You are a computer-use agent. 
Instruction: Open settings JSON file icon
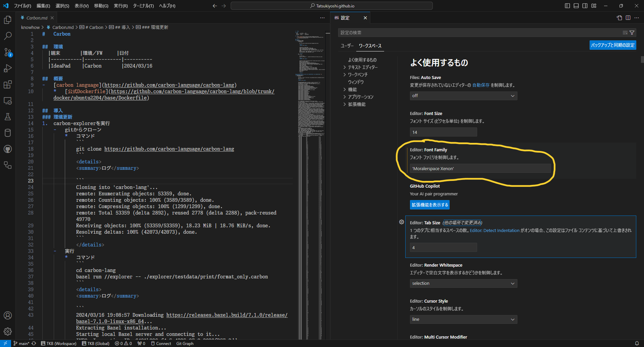tap(619, 18)
